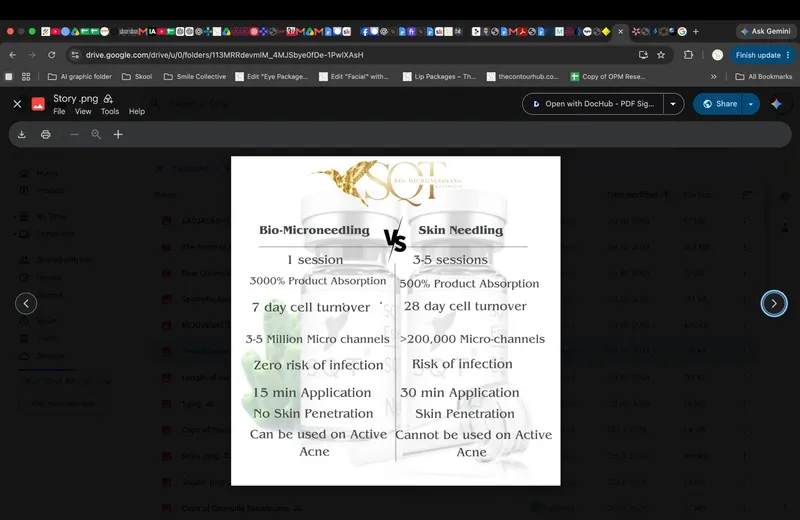The height and width of the screenshot is (520, 800).
Task: Open the Help menu
Action: click(x=137, y=111)
